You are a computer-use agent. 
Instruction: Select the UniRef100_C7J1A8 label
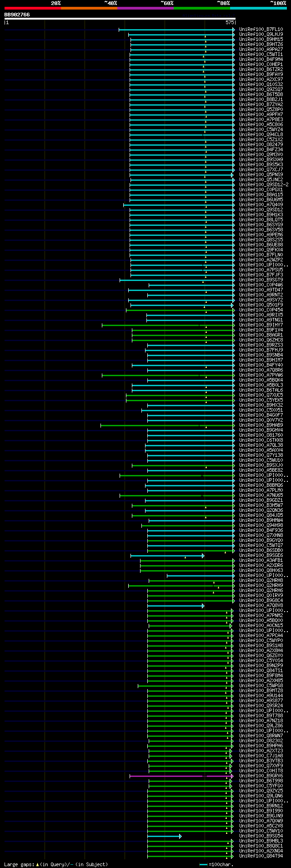261,756
